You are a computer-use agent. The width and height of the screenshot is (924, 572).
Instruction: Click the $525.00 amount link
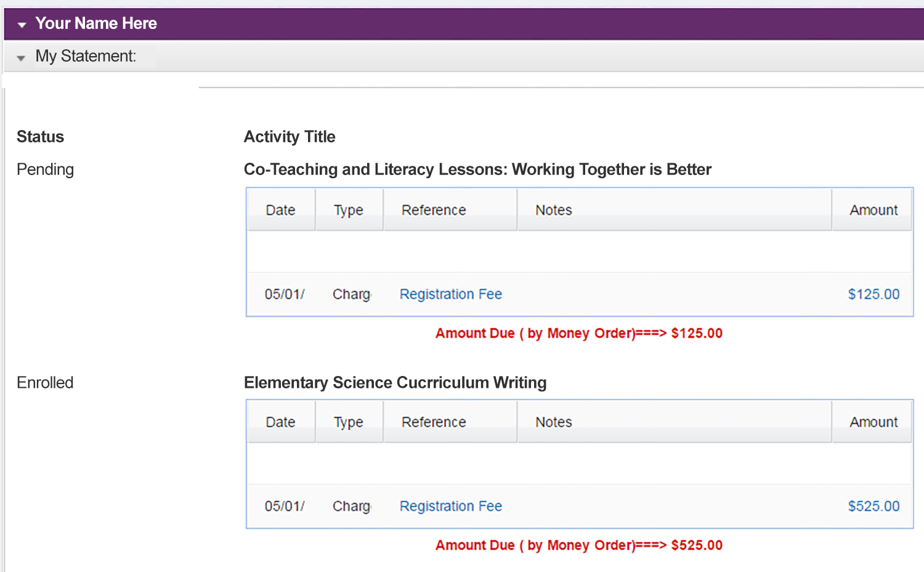click(873, 506)
